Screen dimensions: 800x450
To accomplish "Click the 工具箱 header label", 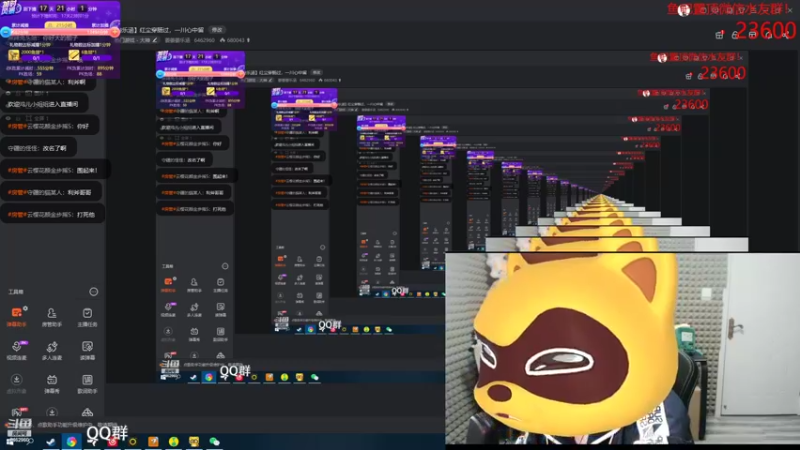I will point(16,292).
